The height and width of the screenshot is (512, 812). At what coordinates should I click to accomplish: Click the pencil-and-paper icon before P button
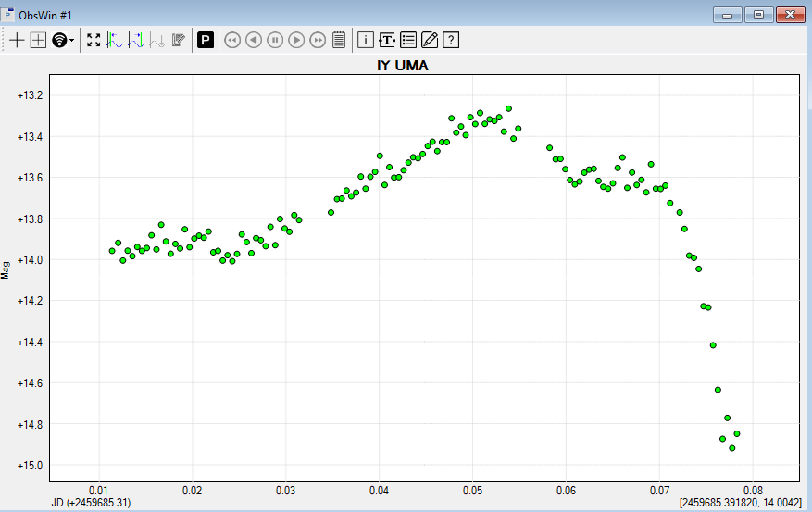(179, 40)
